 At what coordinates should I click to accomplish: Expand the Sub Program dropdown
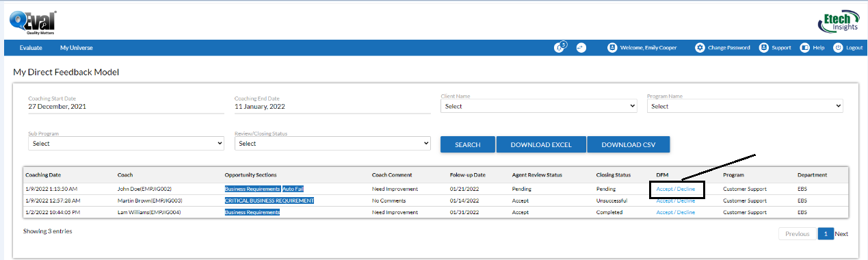point(126,144)
